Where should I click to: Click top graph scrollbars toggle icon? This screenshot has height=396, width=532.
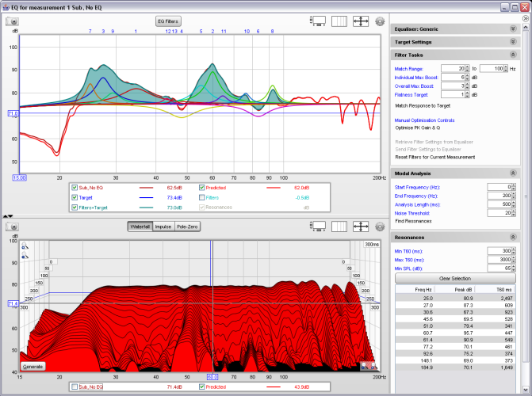(x=319, y=21)
